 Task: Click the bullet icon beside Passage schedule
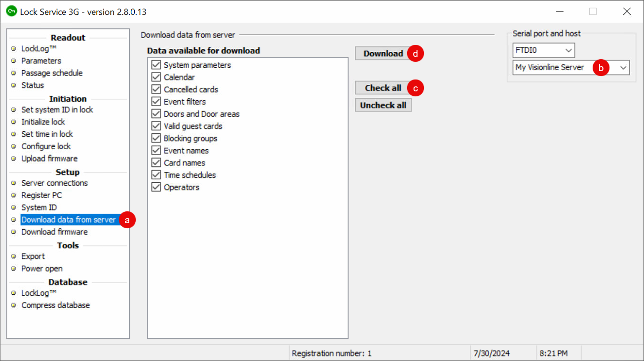(x=13, y=73)
